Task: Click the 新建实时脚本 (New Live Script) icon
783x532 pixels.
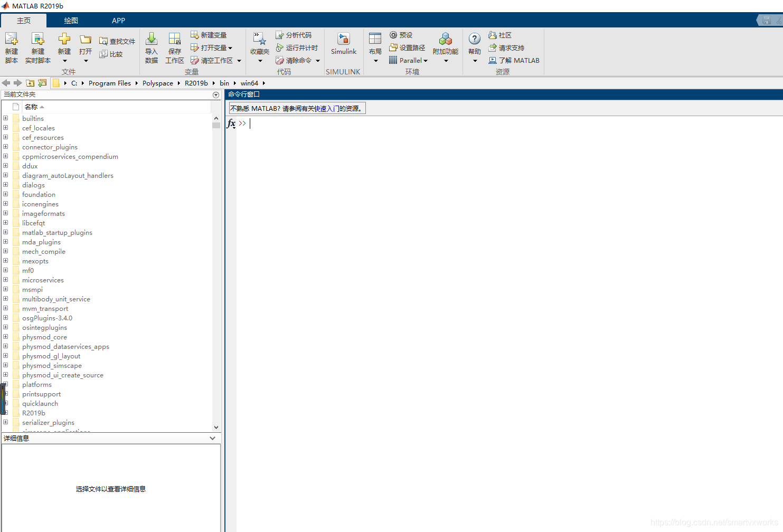Action: point(37,39)
